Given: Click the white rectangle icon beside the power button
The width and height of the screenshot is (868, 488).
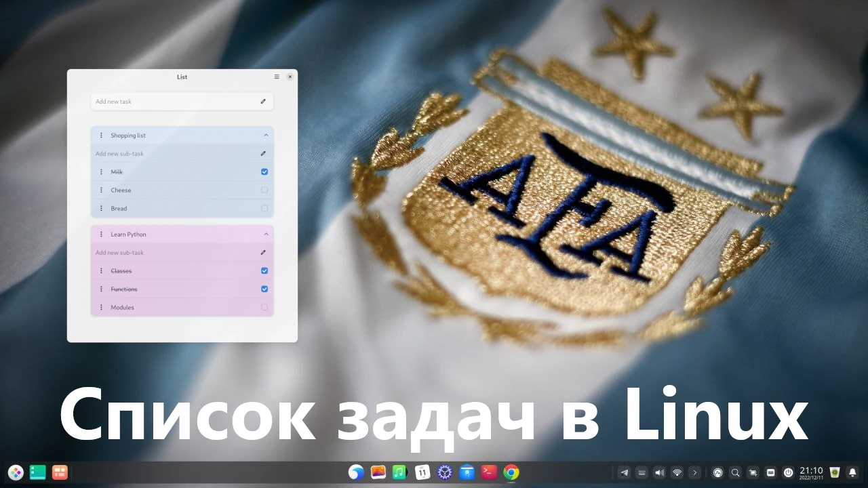Looking at the screenshot, I should [x=770, y=472].
